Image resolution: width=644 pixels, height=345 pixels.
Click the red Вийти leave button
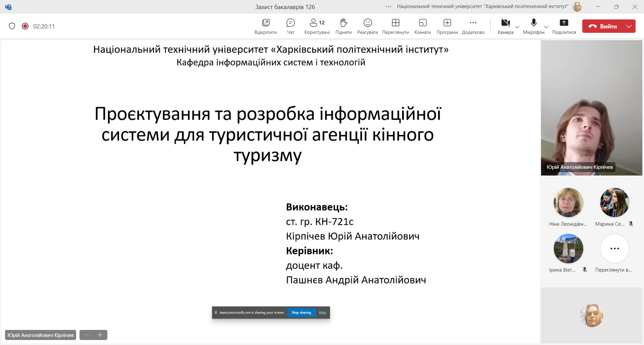tap(602, 26)
